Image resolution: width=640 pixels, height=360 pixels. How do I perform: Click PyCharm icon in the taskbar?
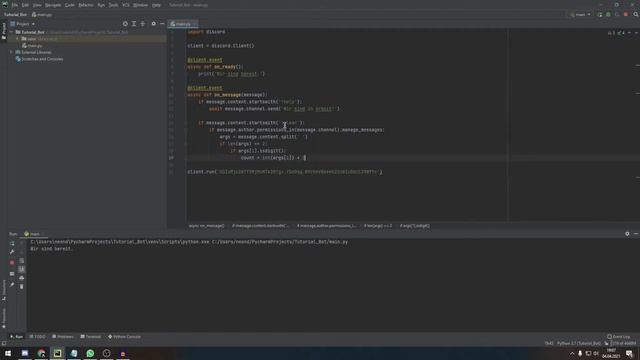[x=58, y=353]
